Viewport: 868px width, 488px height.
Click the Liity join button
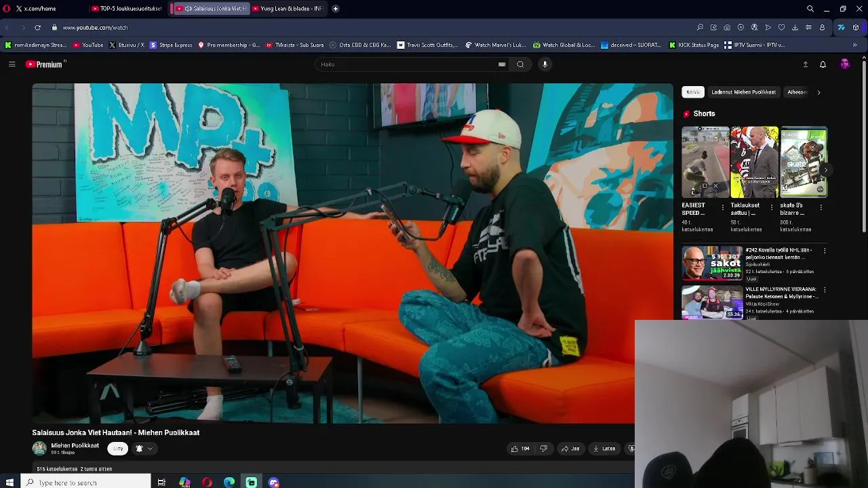pyautogui.click(x=118, y=449)
